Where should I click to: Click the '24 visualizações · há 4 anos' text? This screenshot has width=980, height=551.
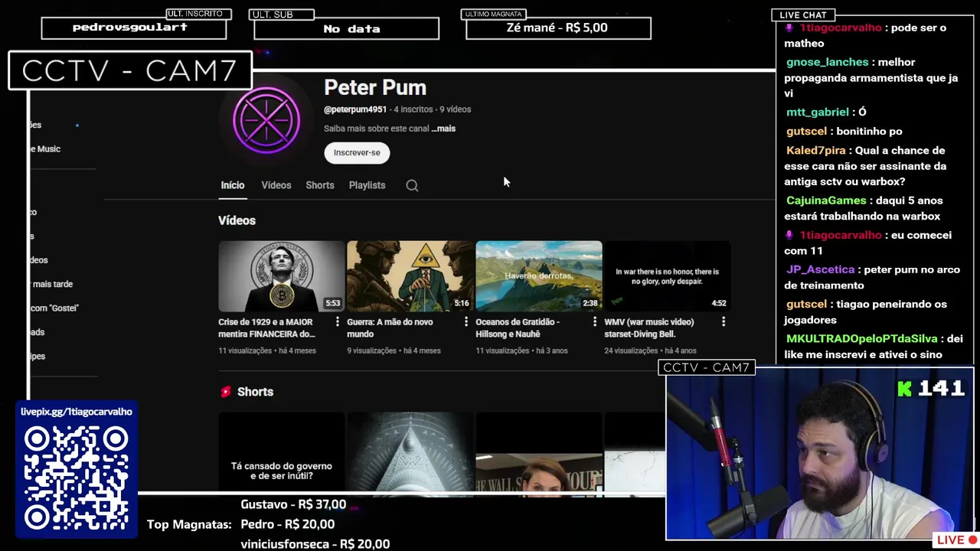tap(650, 350)
